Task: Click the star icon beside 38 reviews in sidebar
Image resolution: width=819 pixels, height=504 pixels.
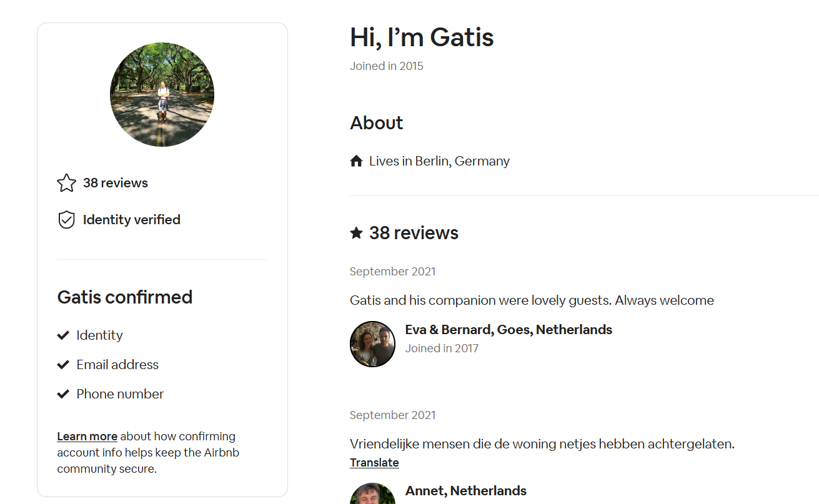Action: click(66, 183)
